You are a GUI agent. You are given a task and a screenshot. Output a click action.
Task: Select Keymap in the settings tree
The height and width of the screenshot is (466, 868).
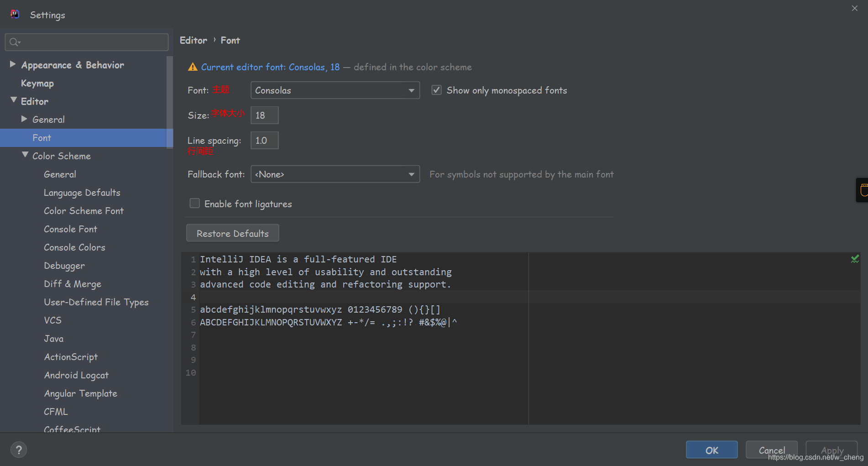click(x=37, y=83)
